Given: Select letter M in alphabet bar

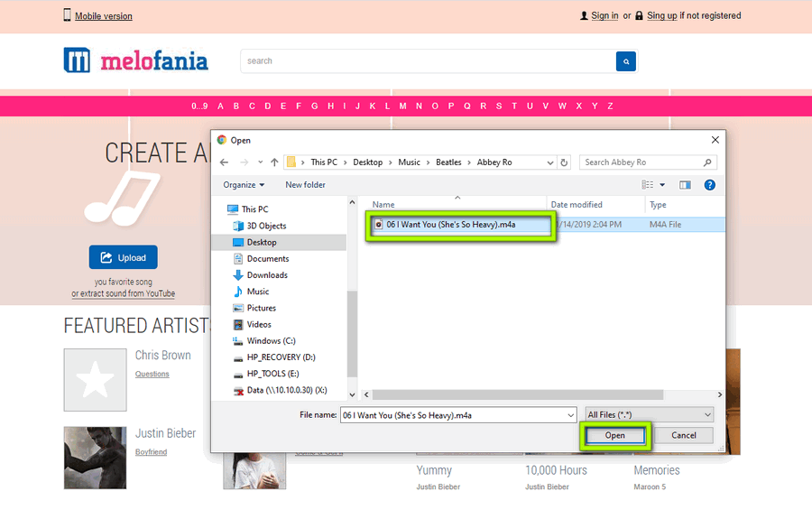Looking at the screenshot, I should (x=402, y=107).
